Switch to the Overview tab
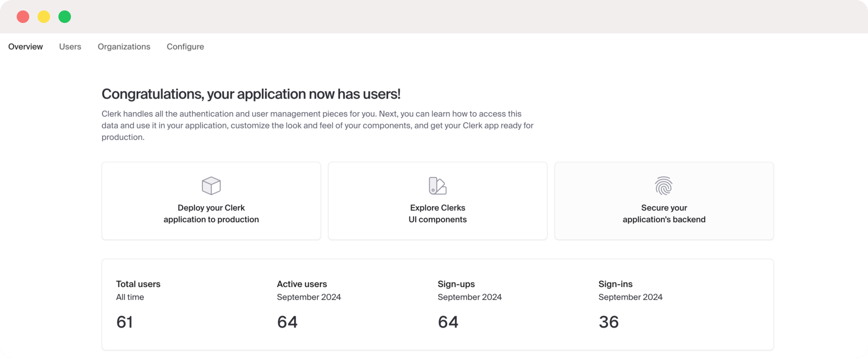 [26, 46]
